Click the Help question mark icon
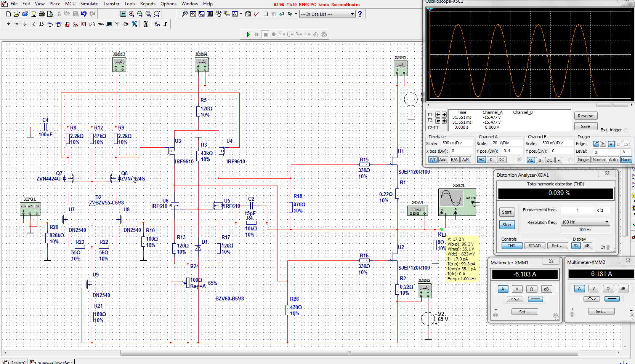Image resolution: width=635 pixels, height=364 pixels. coord(360,14)
